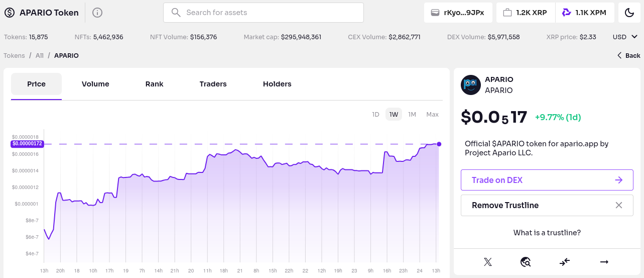Open the wallet rKyo...9JPx account button
Screen dimensions: 644x278
(x=458, y=13)
